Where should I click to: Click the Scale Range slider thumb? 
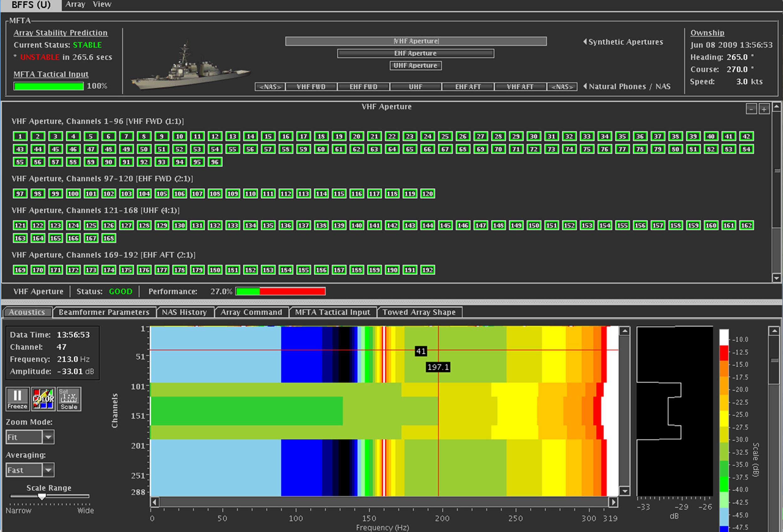coord(42,496)
